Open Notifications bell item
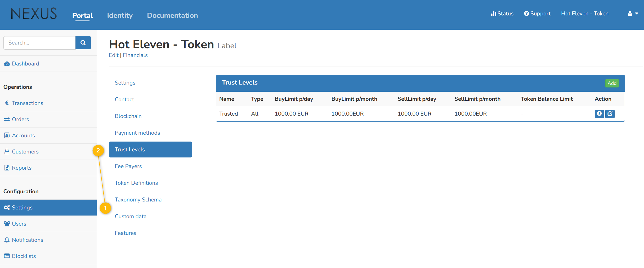The image size is (644, 268). [27, 240]
